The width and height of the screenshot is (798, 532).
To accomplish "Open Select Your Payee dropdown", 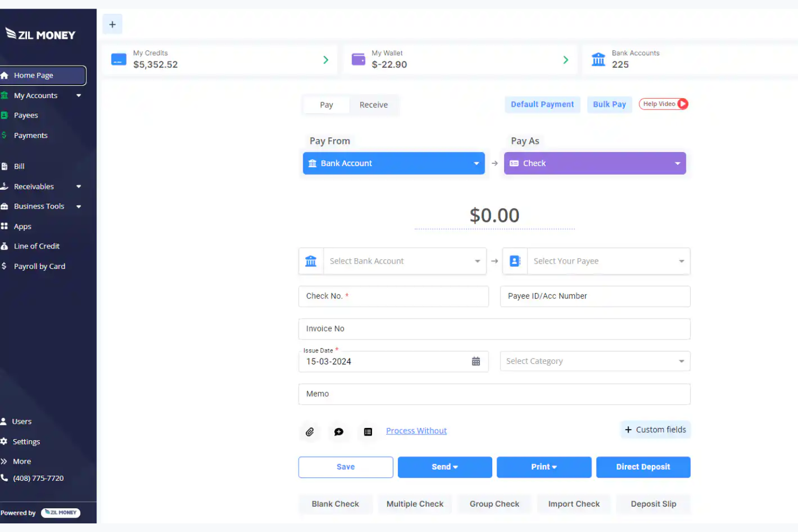I will point(596,261).
